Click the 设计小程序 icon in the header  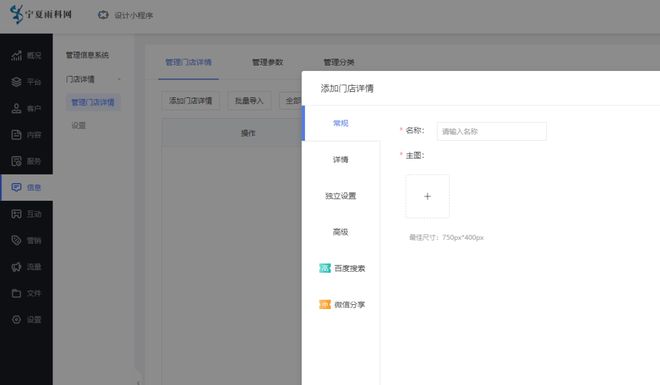click(103, 15)
